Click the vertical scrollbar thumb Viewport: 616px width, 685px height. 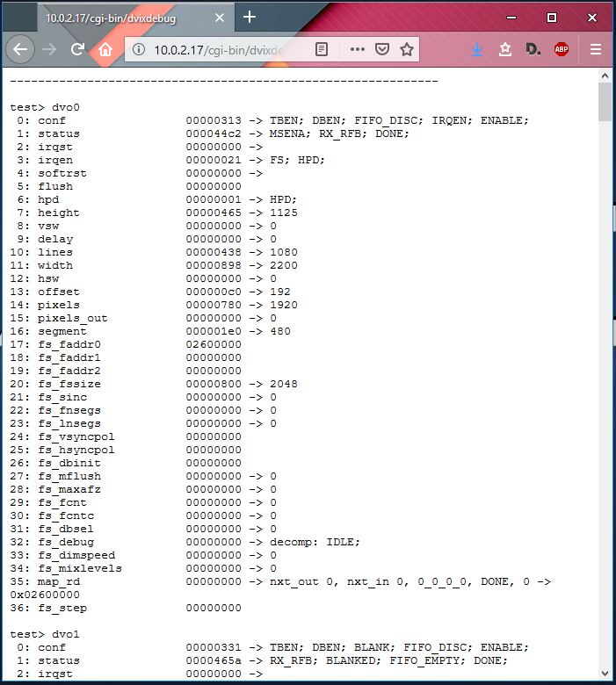pos(605,102)
